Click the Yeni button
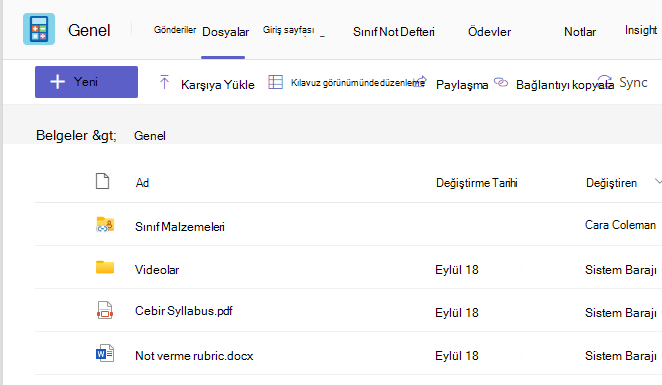The height and width of the screenshot is (385, 662). pyautogui.click(x=87, y=82)
